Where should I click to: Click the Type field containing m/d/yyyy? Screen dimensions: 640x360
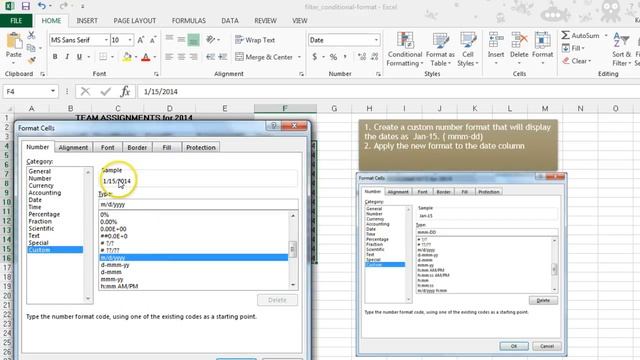pyautogui.click(x=198, y=204)
